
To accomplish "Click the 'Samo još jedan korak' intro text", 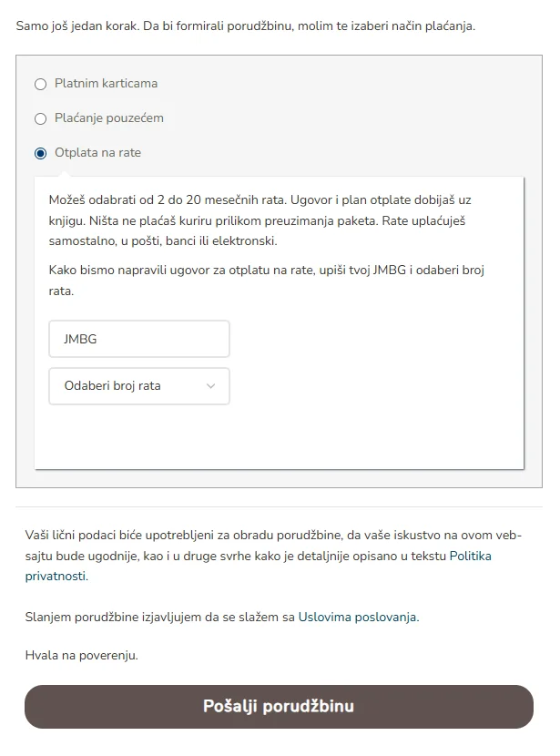I will coord(246,26).
